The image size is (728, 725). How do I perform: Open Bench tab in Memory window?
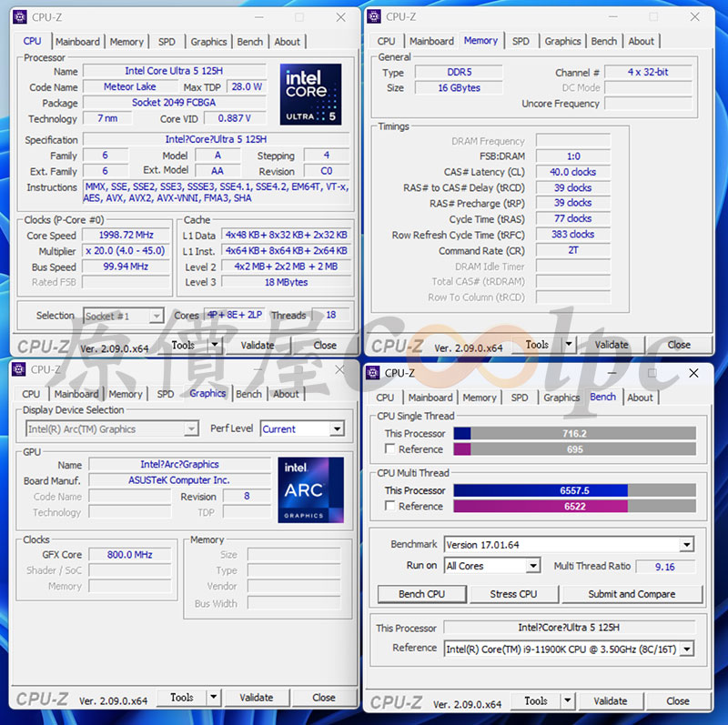coord(603,41)
